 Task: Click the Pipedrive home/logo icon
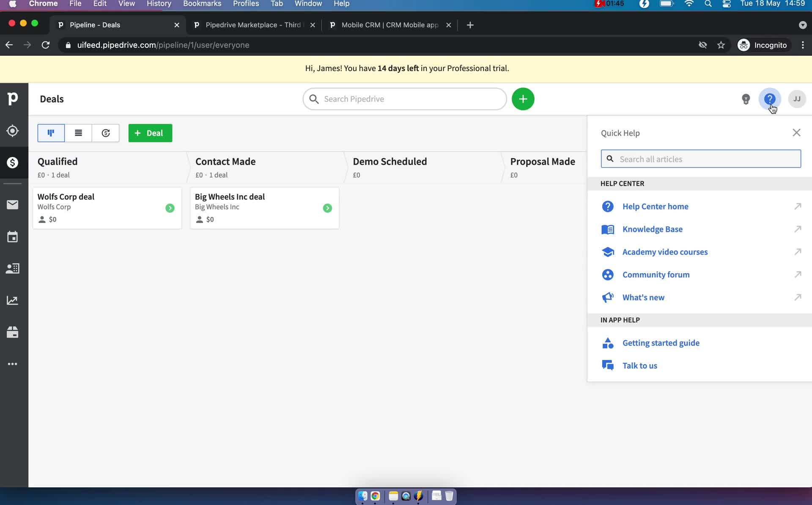(x=13, y=98)
